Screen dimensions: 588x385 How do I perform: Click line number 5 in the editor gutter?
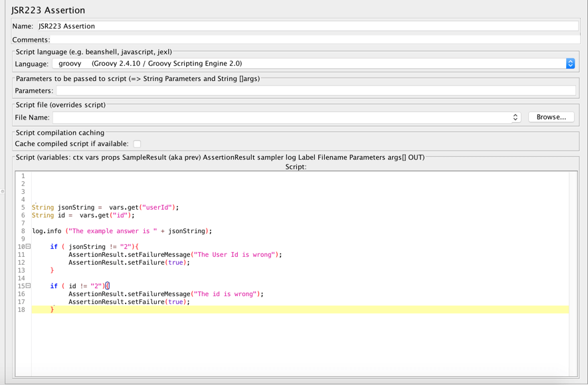tap(25, 206)
